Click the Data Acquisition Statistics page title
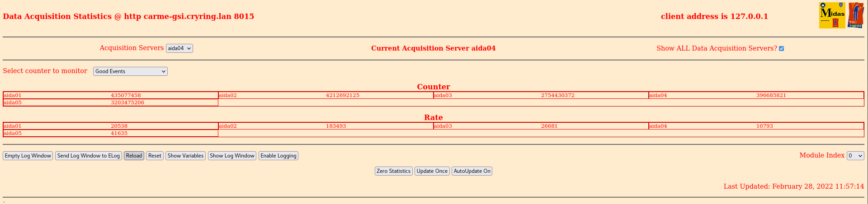868x204 pixels. click(x=128, y=16)
